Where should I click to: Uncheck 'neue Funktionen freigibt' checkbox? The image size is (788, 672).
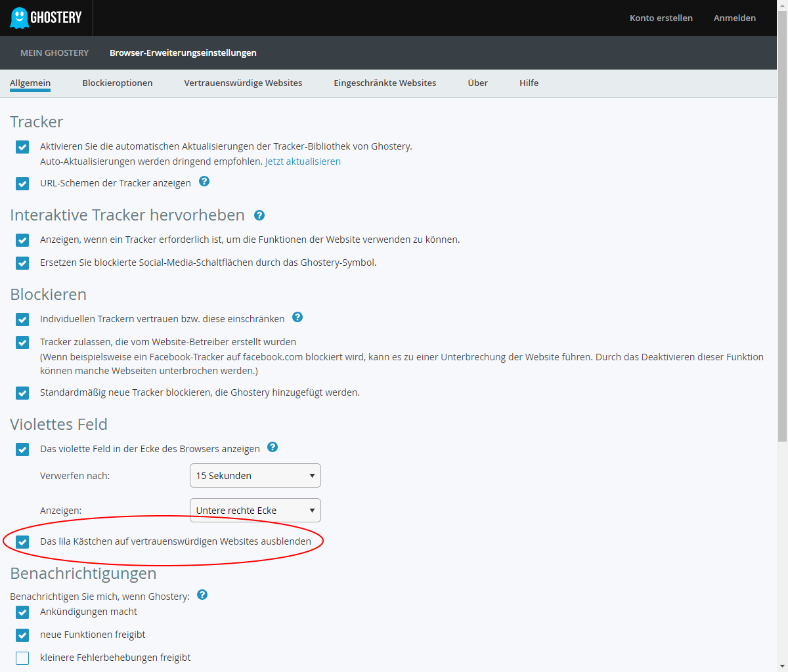(22, 635)
